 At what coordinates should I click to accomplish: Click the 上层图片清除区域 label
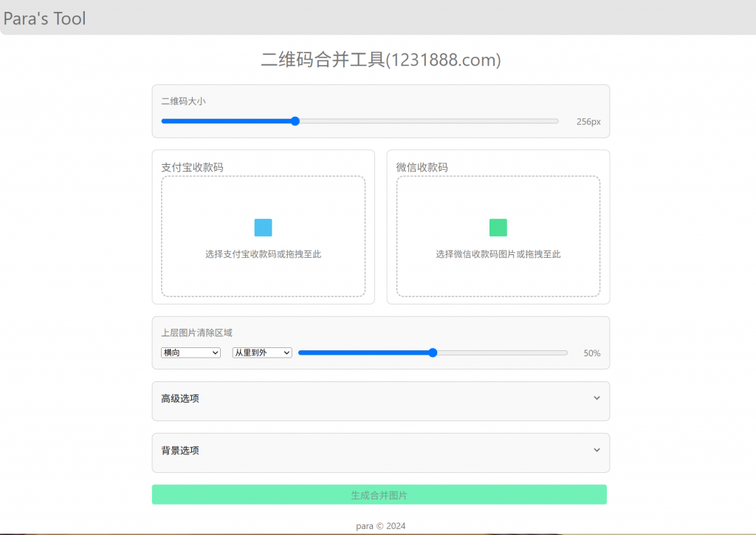(196, 333)
